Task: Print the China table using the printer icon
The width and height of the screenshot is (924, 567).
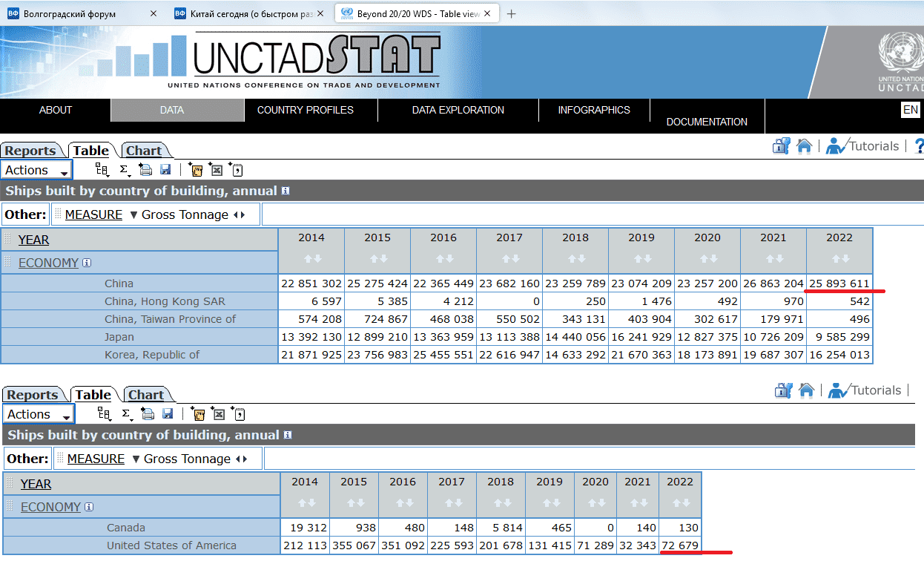Action: pyautogui.click(x=146, y=170)
